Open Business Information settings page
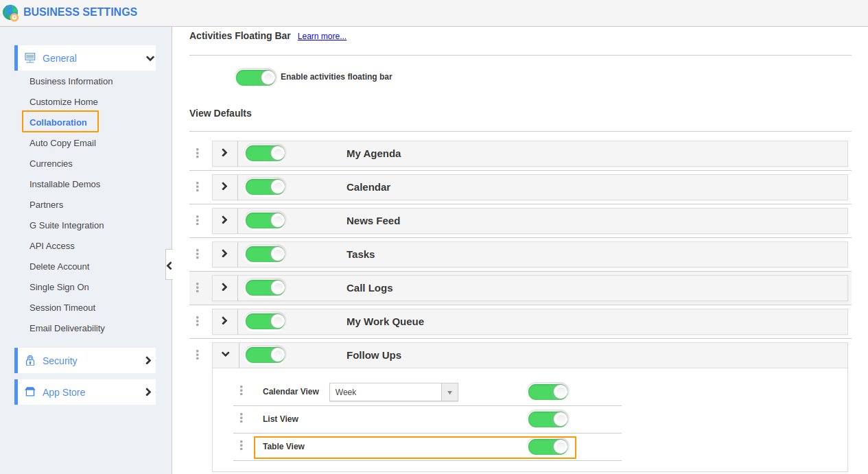 (71, 81)
